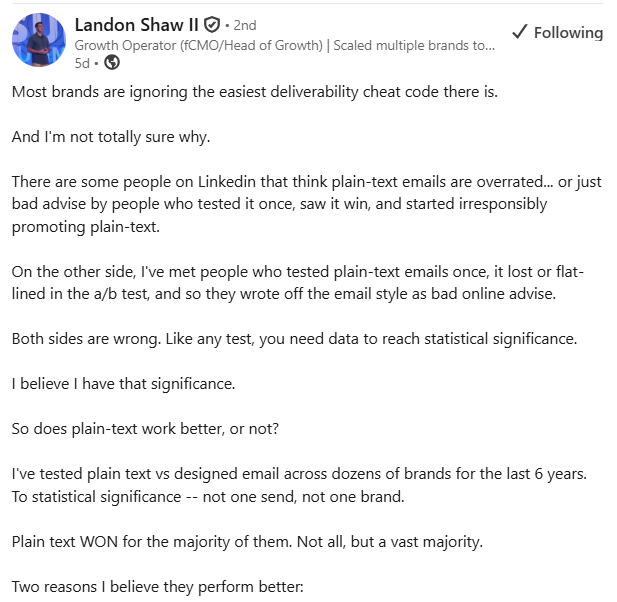
Task: Click the paragraph mentioning people on Linkedin
Action: pos(307,204)
